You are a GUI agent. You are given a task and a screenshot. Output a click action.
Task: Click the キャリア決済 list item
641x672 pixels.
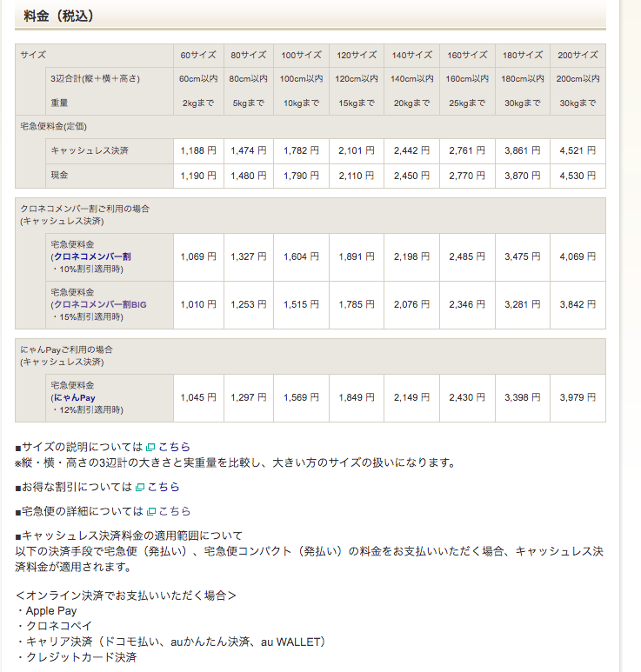point(176,642)
